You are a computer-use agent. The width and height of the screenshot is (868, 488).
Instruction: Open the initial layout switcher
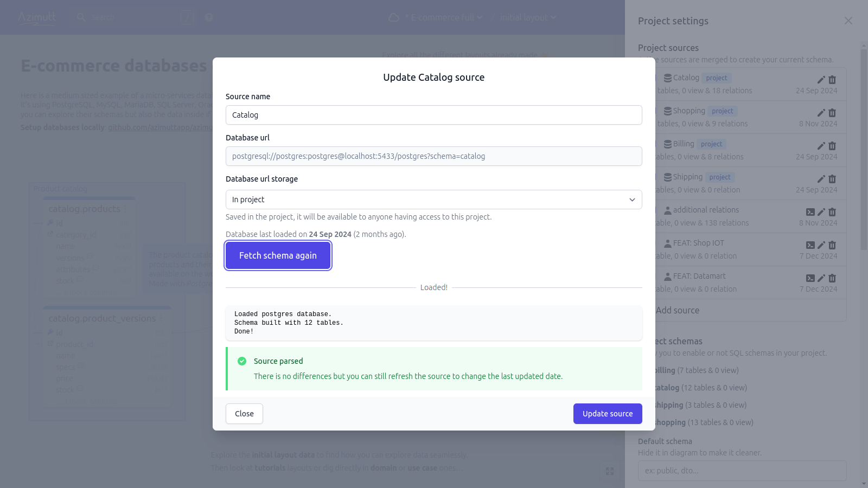527,17
